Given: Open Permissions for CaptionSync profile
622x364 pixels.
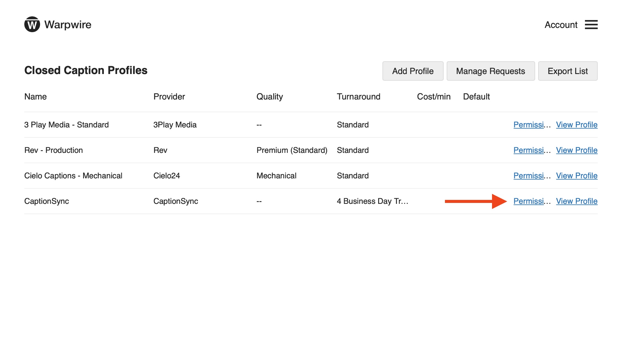Looking at the screenshot, I should (x=531, y=201).
